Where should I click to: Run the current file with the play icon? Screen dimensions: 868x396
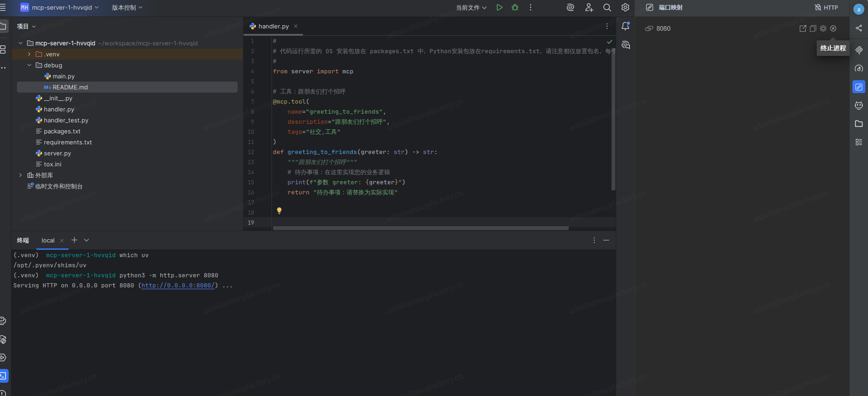[x=499, y=7]
